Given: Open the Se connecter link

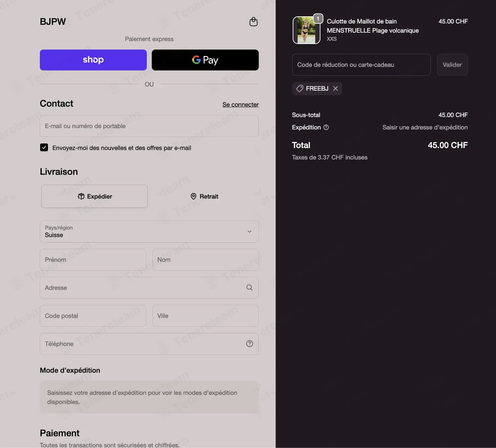Looking at the screenshot, I should [240, 104].
